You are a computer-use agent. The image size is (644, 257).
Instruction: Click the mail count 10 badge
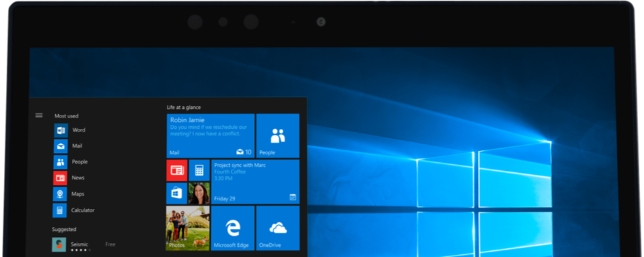[244, 152]
